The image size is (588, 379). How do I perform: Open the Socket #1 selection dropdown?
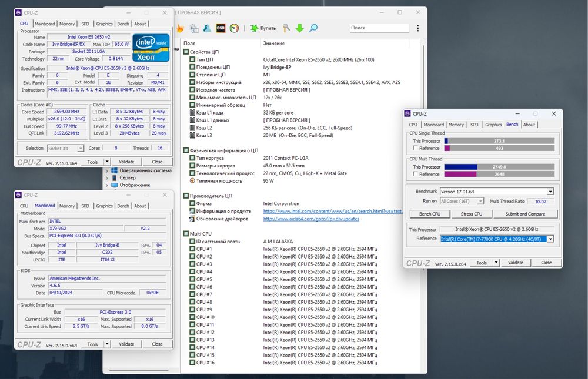[80, 149]
